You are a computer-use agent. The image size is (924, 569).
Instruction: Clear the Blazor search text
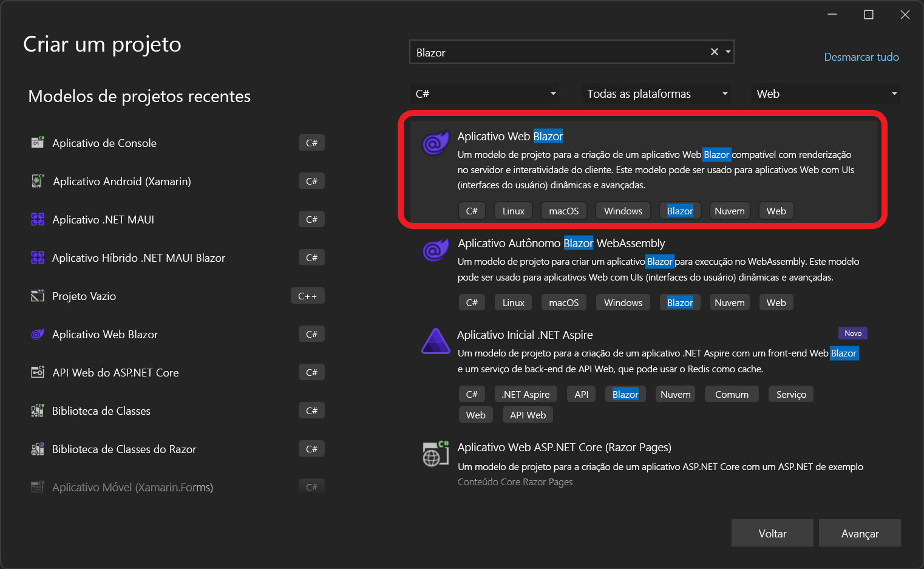click(715, 52)
